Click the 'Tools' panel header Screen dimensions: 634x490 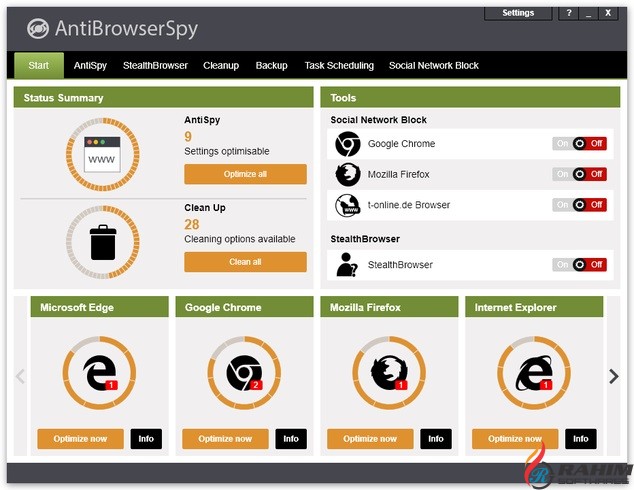[x=470, y=97]
